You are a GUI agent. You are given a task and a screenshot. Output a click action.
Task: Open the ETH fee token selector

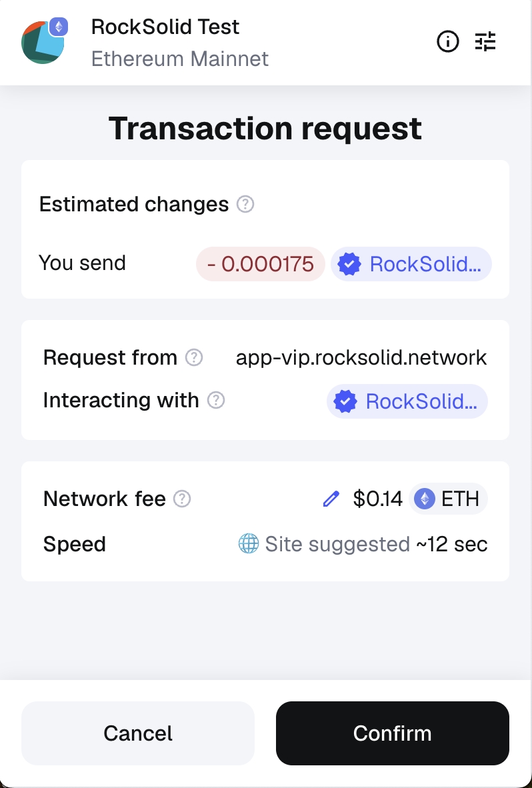[x=448, y=499]
